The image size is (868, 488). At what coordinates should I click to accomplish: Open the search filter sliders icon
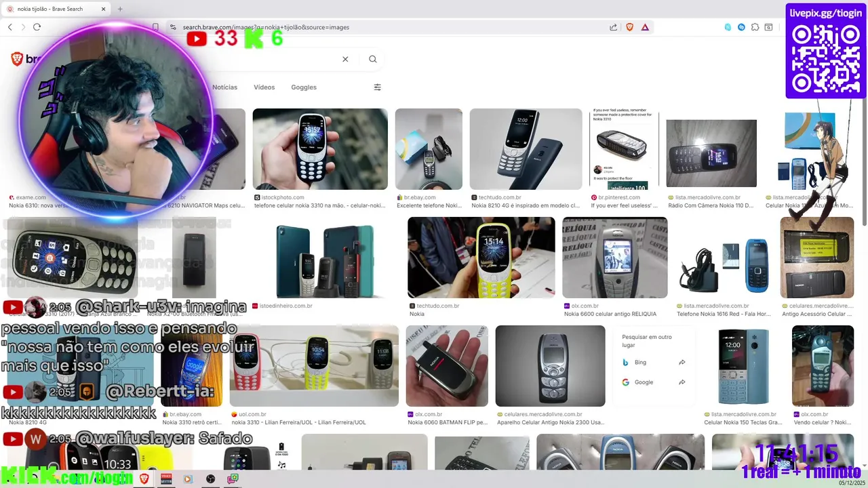(377, 87)
